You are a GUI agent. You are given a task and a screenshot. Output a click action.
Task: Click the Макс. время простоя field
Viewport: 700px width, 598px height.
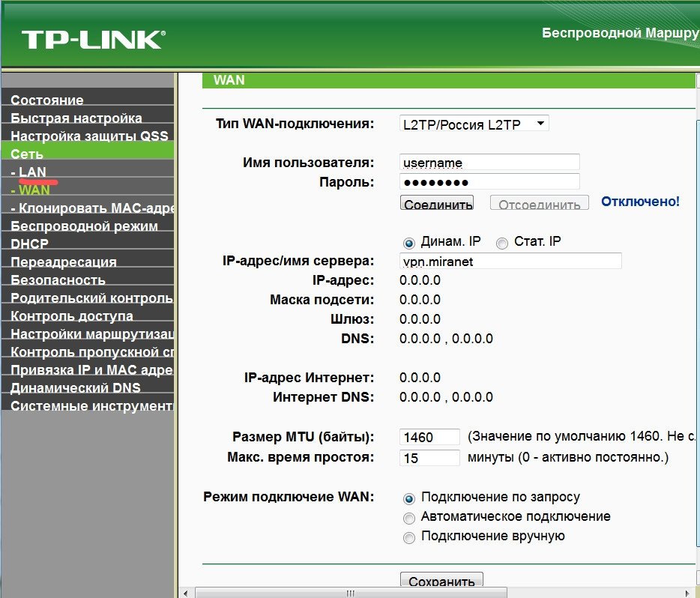429,457
